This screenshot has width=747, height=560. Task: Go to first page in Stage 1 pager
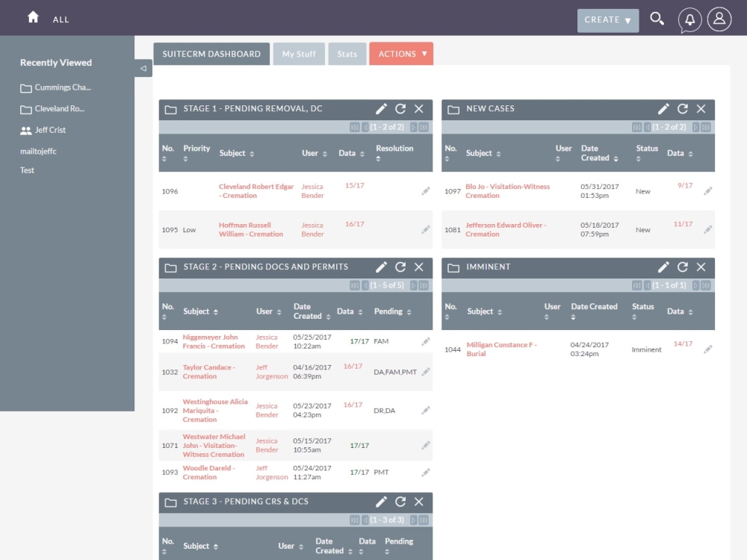(x=354, y=127)
